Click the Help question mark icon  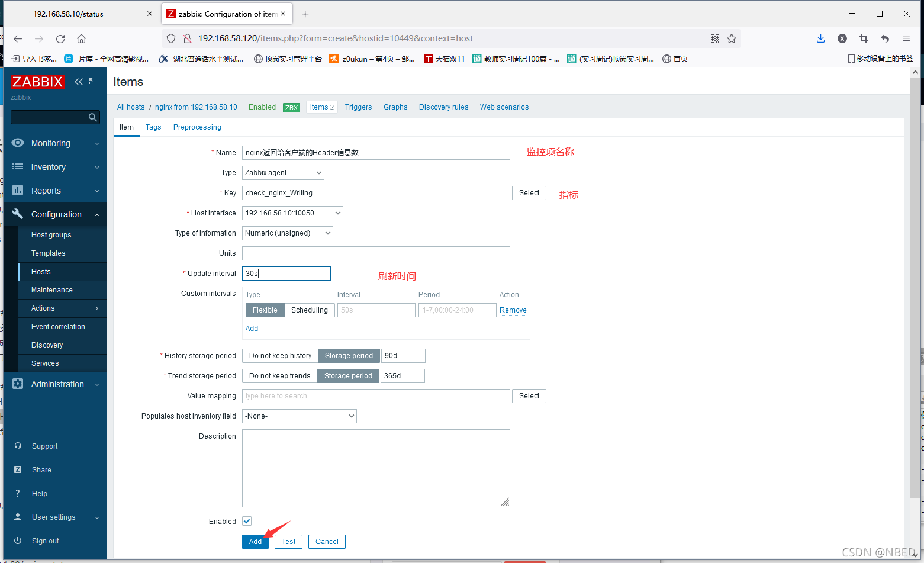point(18,493)
